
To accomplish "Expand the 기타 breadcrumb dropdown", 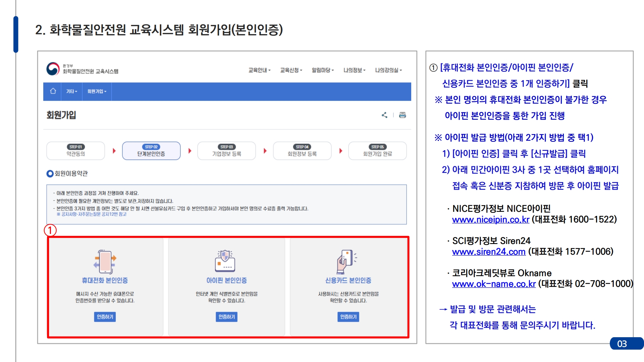I will [71, 91].
